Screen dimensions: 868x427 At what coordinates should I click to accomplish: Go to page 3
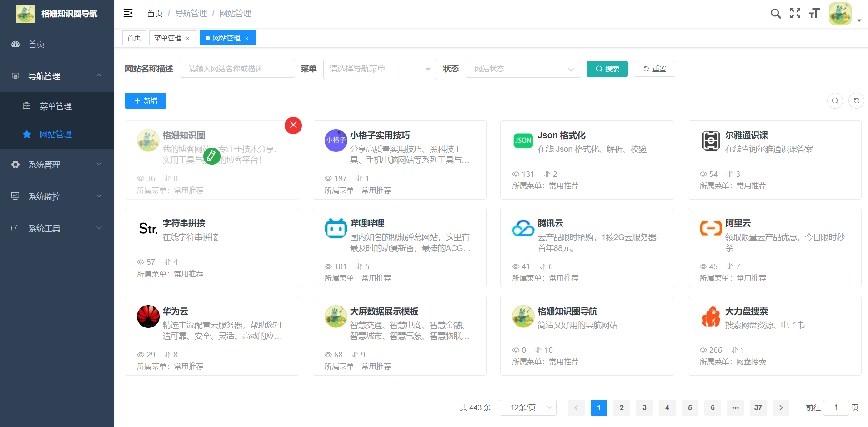tap(644, 407)
